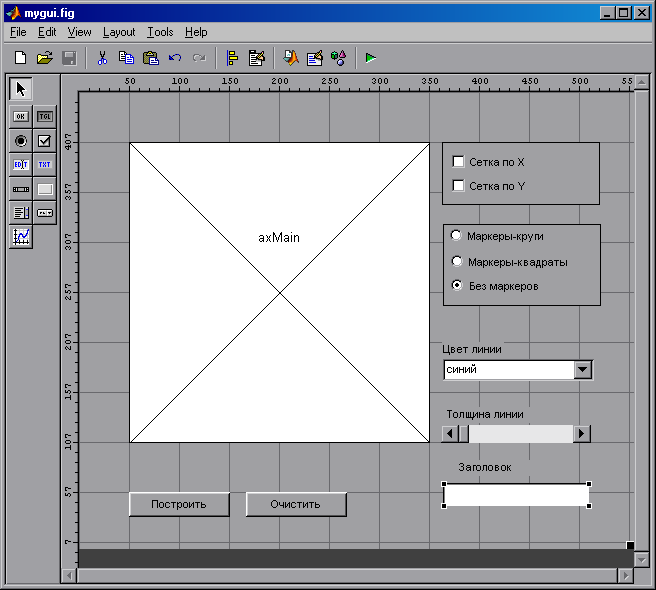The image size is (656, 590).
Task: Select the Push Button palette tool
Action: [21, 116]
